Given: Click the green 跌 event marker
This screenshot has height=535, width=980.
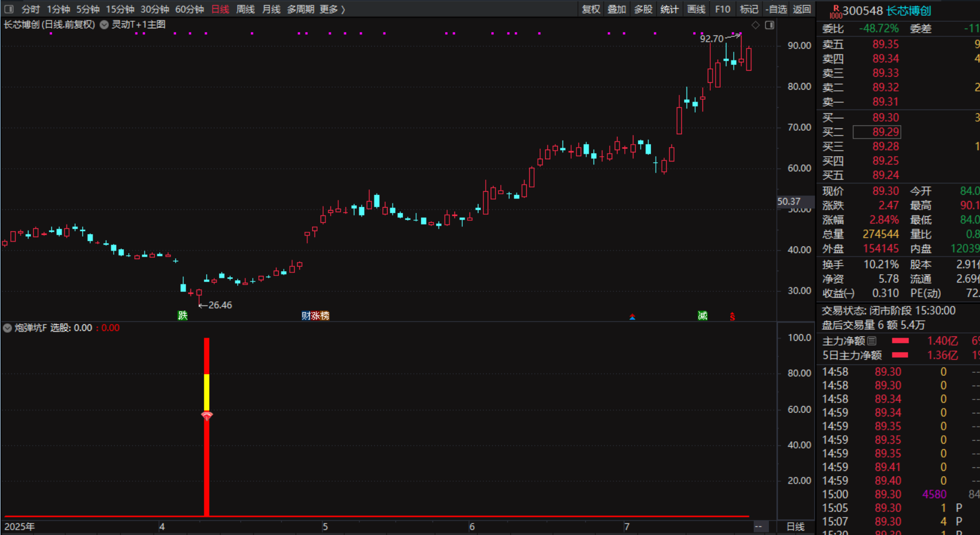Looking at the screenshot, I should (183, 315).
